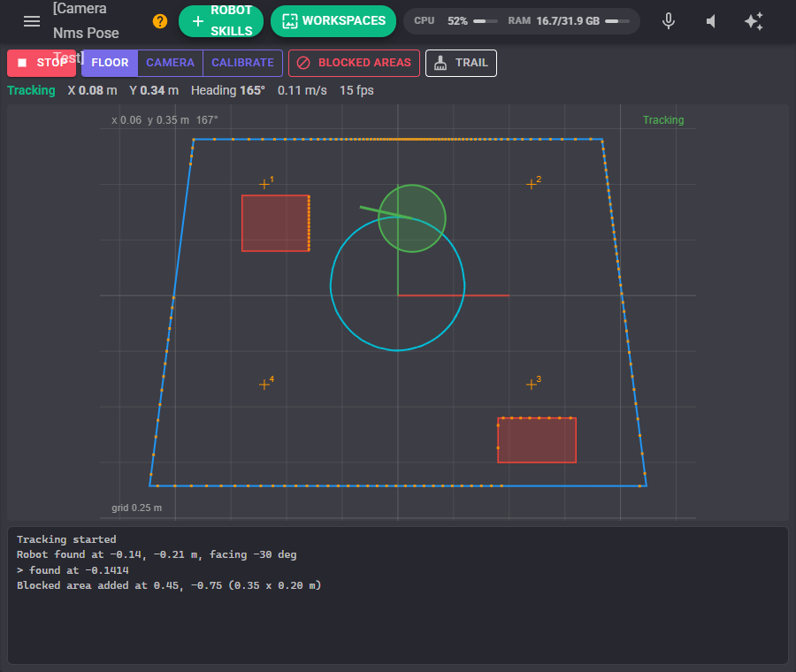This screenshot has width=796, height=672.
Task: Click the 'Robot found at' log line
Action: [157, 554]
